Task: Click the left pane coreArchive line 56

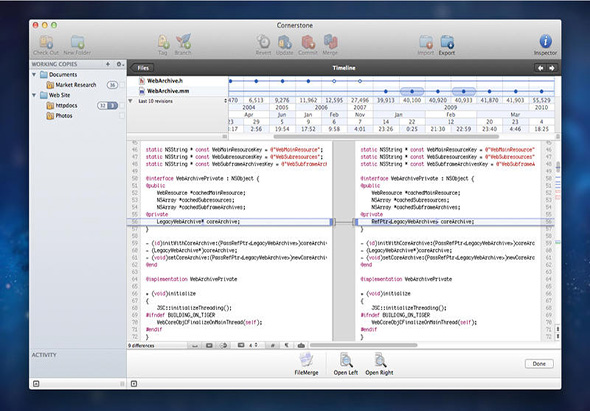Action: (x=230, y=222)
